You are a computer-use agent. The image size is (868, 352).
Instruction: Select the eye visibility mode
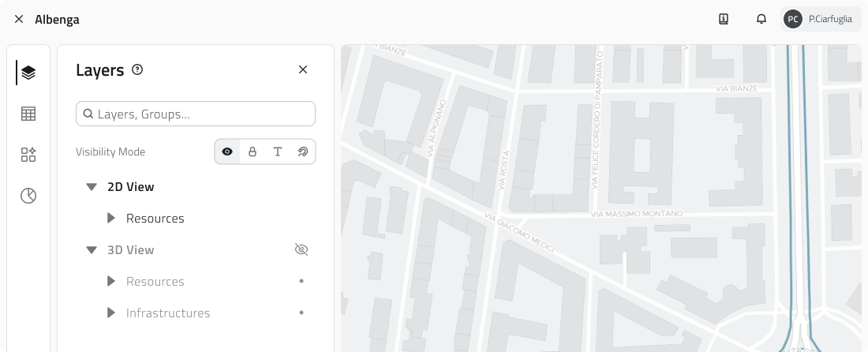pos(227,152)
